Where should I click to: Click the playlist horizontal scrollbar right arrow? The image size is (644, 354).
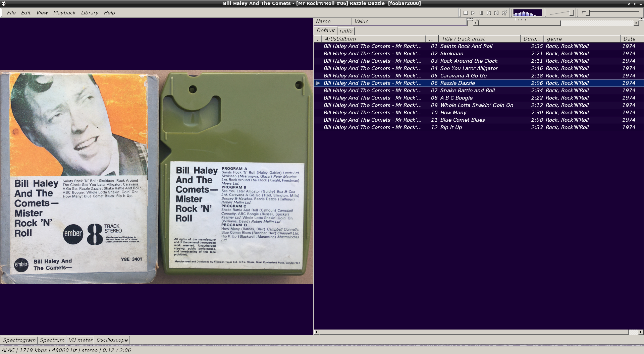click(641, 332)
